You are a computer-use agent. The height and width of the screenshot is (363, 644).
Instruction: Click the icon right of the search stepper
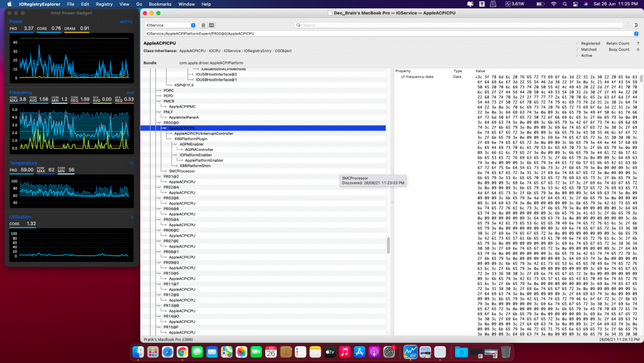coord(636,25)
